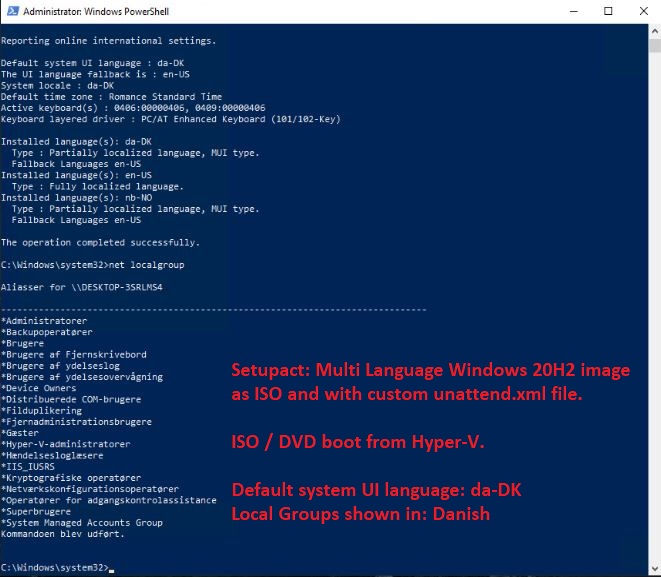Click '*Kryptografiske operatører' entry
The width and height of the screenshot is (661, 577).
pyautogui.click(x=71, y=478)
